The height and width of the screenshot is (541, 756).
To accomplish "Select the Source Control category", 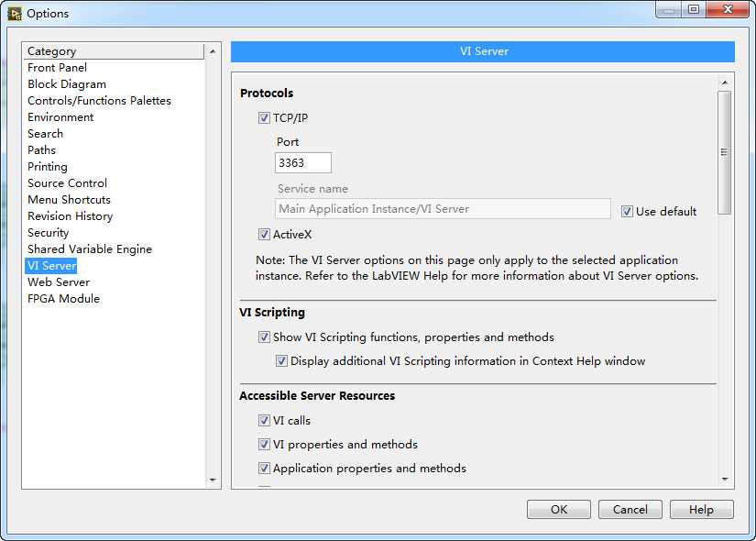I will (x=67, y=182).
